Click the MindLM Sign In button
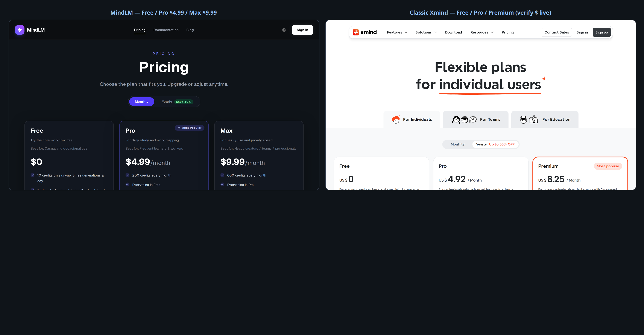 [302, 30]
